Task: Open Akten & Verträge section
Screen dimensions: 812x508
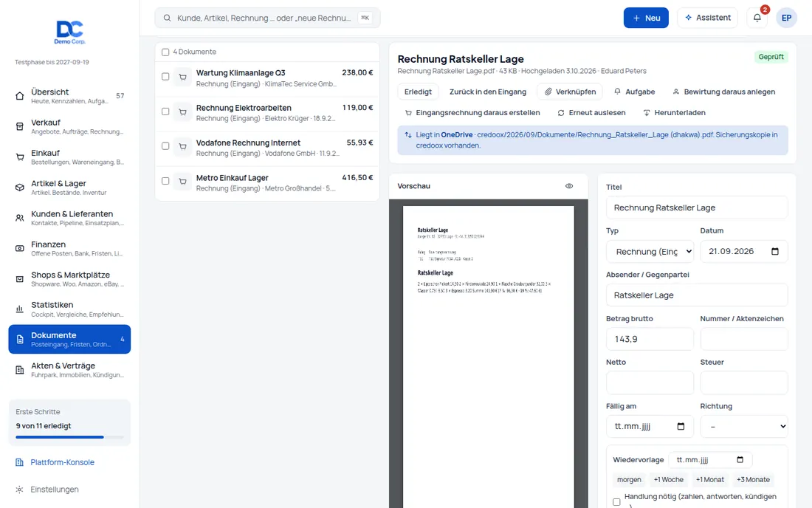Action: (x=69, y=370)
